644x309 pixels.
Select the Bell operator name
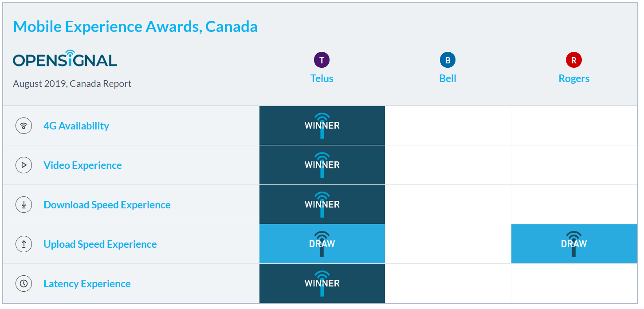(448, 78)
